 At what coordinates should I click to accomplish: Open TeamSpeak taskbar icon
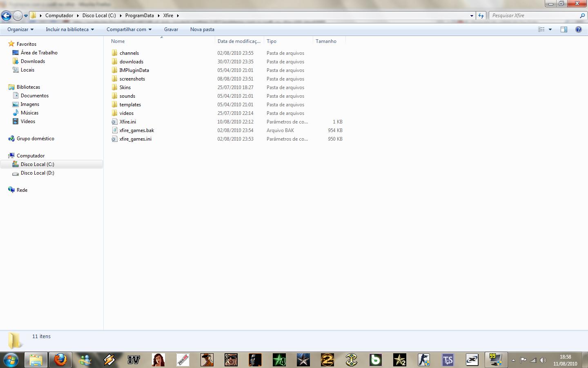point(448,360)
